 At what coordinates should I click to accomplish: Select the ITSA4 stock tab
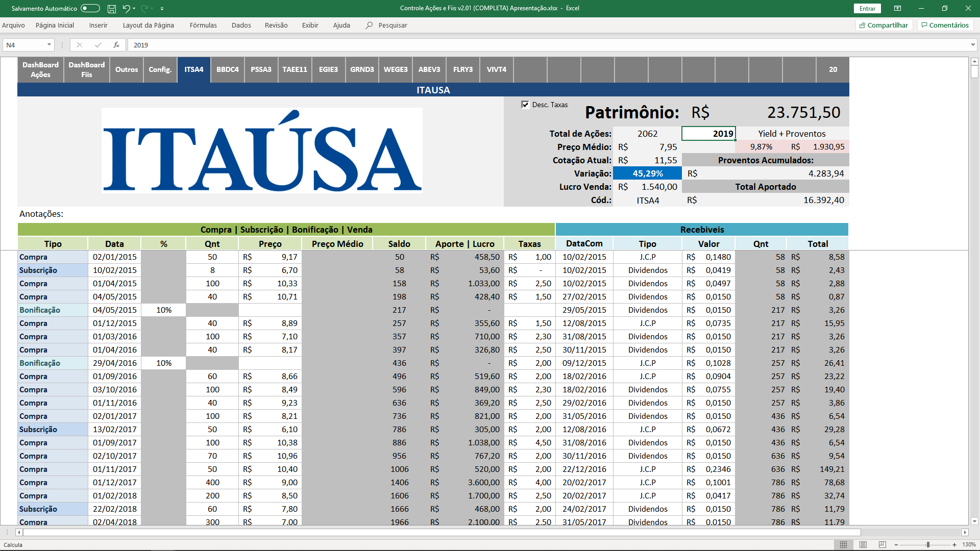click(194, 69)
